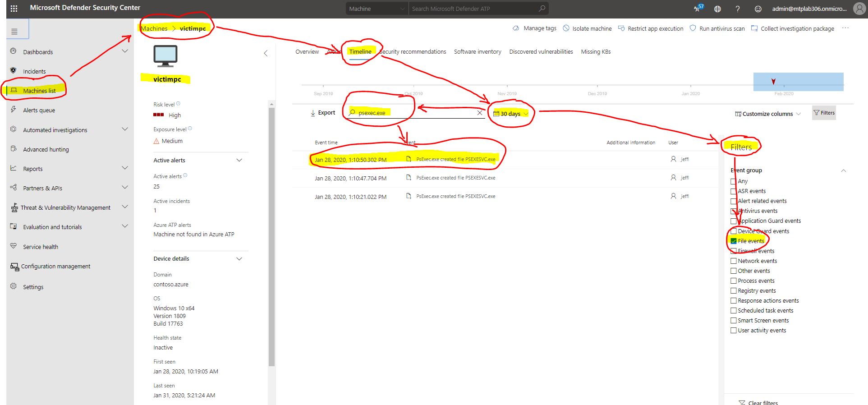
Task: Switch to the Overview tab
Action: tap(307, 52)
